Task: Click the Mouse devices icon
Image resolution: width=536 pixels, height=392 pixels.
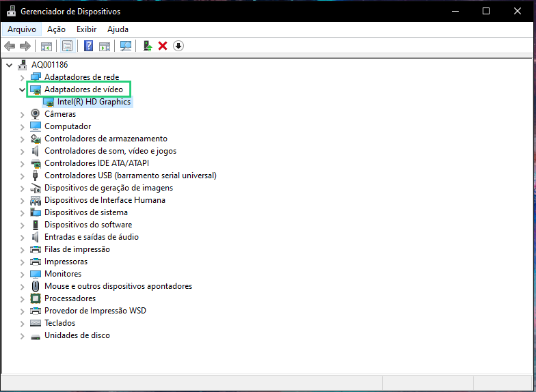Action: (36, 285)
